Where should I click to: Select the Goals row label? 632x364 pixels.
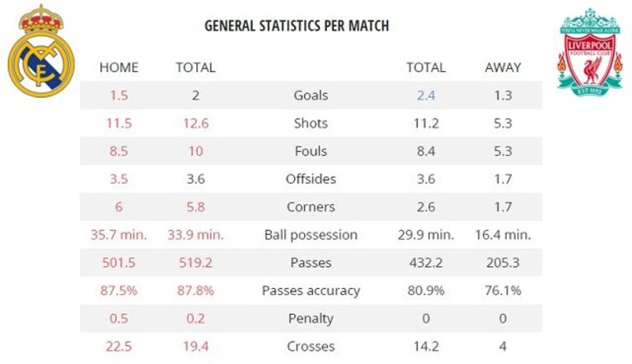pyautogui.click(x=311, y=96)
